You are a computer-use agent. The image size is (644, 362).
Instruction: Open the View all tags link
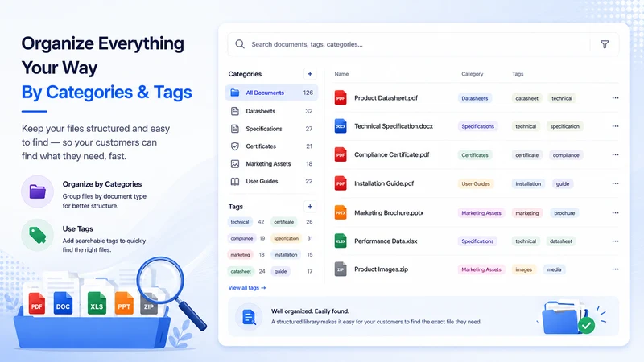click(247, 288)
